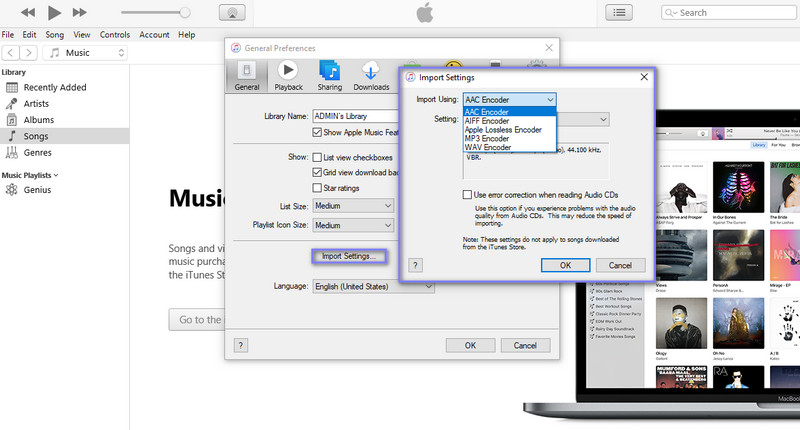Image resolution: width=800 pixels, height=430 pixels.
Task: Switch to the Downloads preferences tab
Action: pyautogui.click(x=371, y=76)
